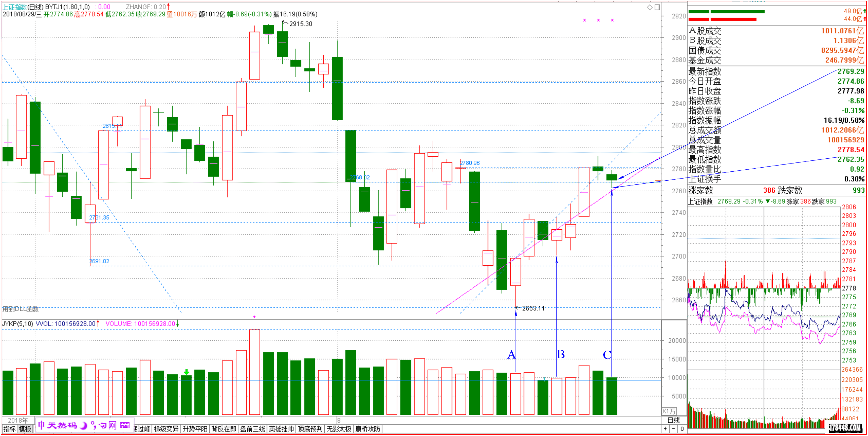Click the minus zoom-out button
Viewport: 868px width, 436px height.
pos(673,428)
